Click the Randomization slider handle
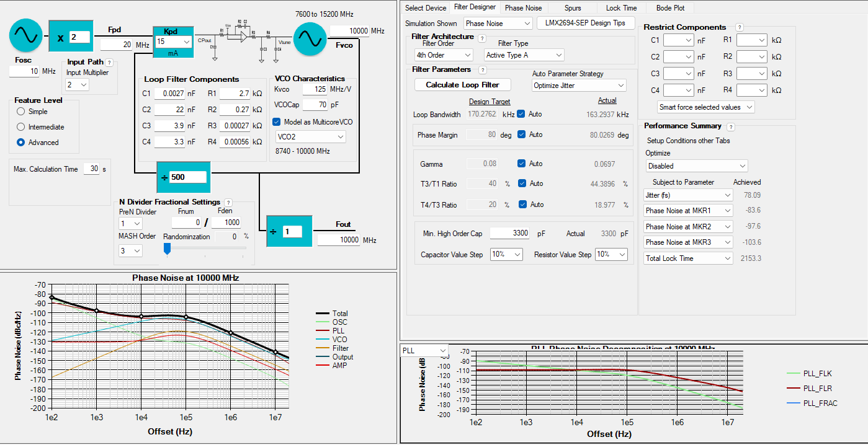Viewport: 868px width, 445px height. click(x=167, y=249)
